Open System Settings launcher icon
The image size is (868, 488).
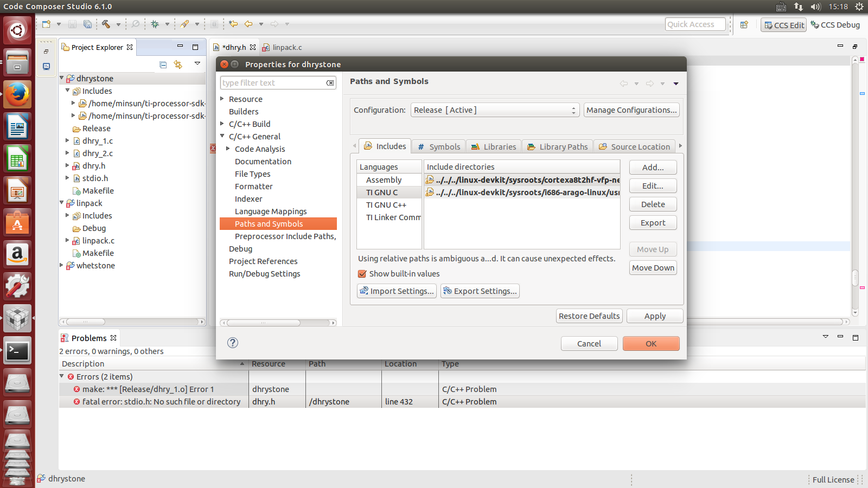coord(17,287)
